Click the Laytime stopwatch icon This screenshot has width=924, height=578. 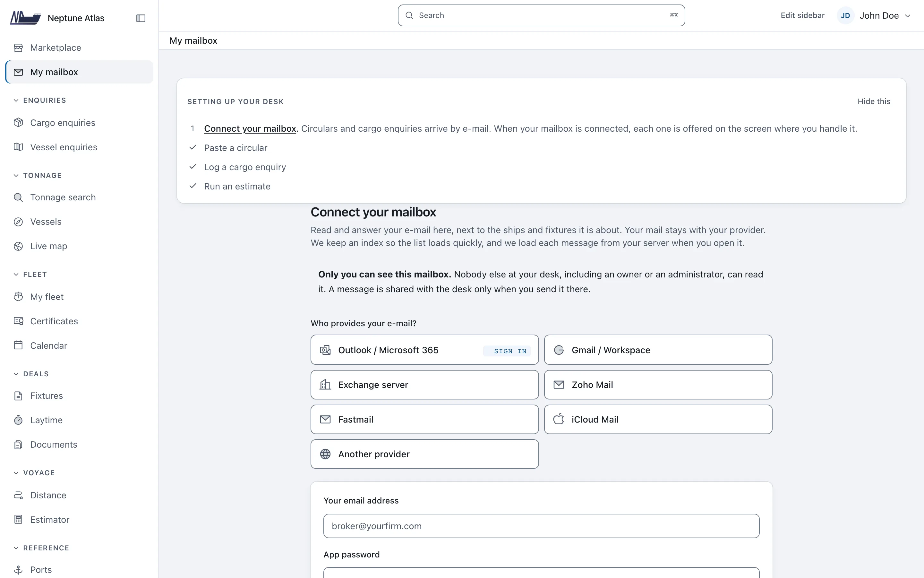18,420
